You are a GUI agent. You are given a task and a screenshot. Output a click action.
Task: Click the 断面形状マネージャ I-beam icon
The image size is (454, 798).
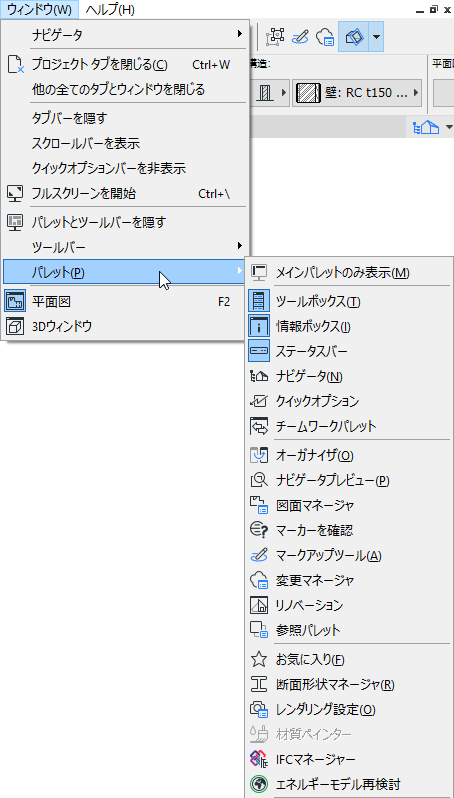click(259, 684)
